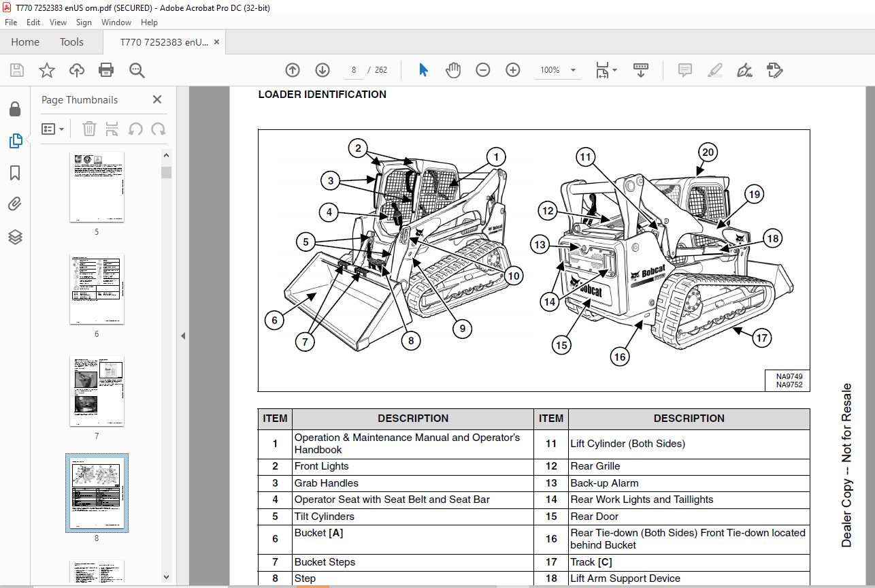Switch to the Home tab
The image size is (875, 588).
(25, 42)
